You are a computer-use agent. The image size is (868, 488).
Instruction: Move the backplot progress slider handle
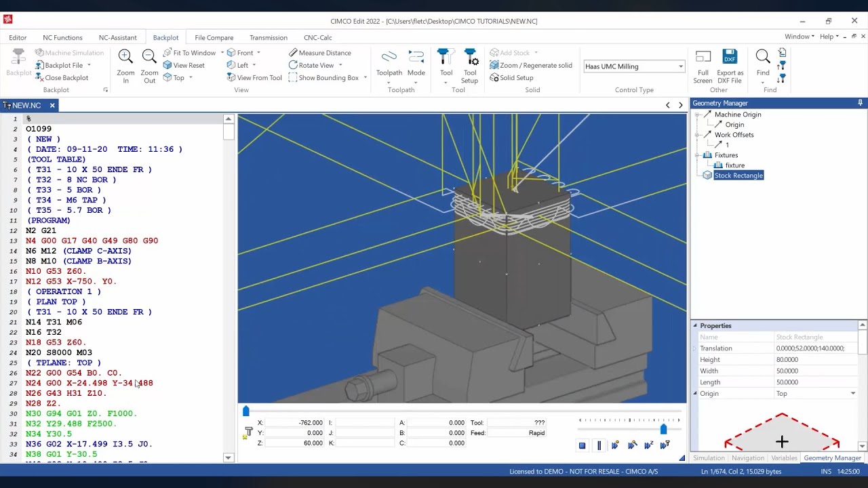click(x=245, y=411)
